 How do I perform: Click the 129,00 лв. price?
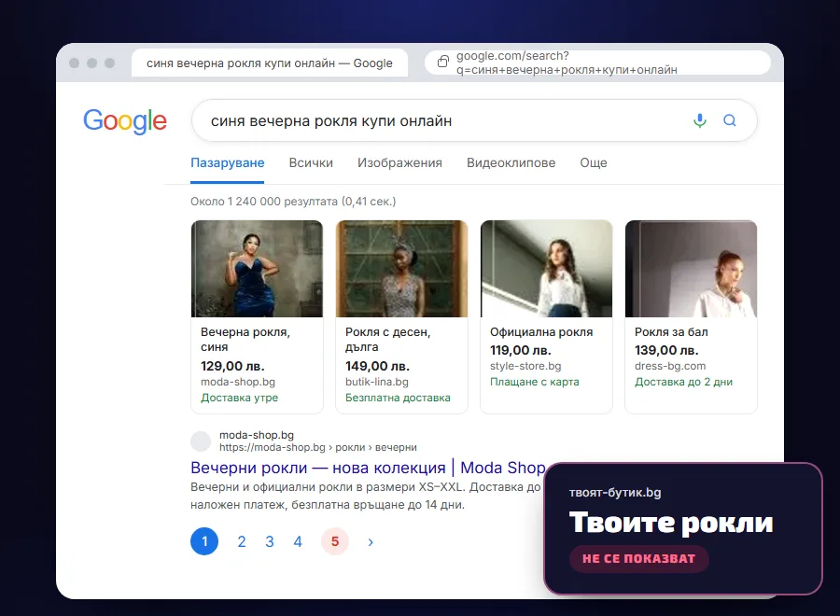pyautogui.click(x=232, y=367)
